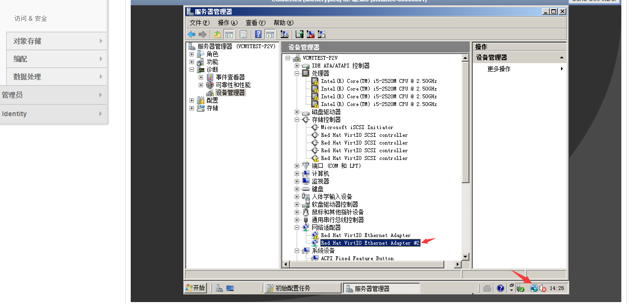Click the help question mark in the taskbar tray

[500, 288]
